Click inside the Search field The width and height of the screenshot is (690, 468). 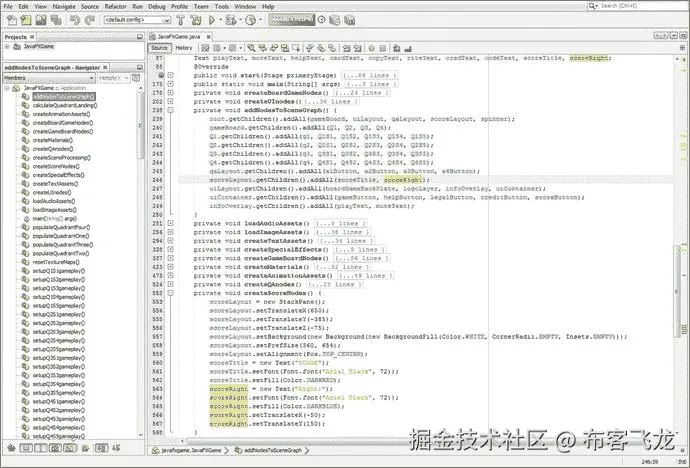(x=638, y=6)
